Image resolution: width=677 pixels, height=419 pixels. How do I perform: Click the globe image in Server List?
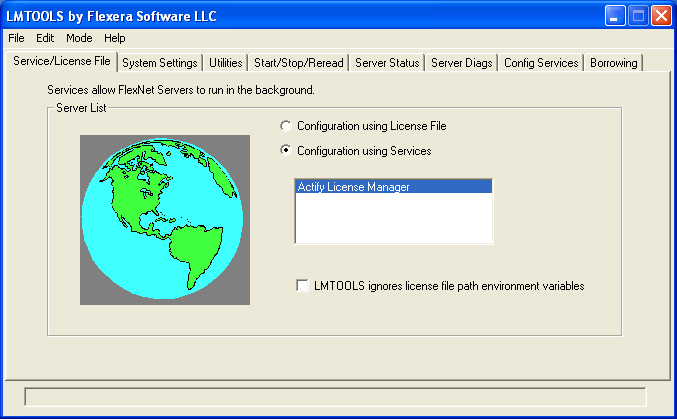pos(163,220)
